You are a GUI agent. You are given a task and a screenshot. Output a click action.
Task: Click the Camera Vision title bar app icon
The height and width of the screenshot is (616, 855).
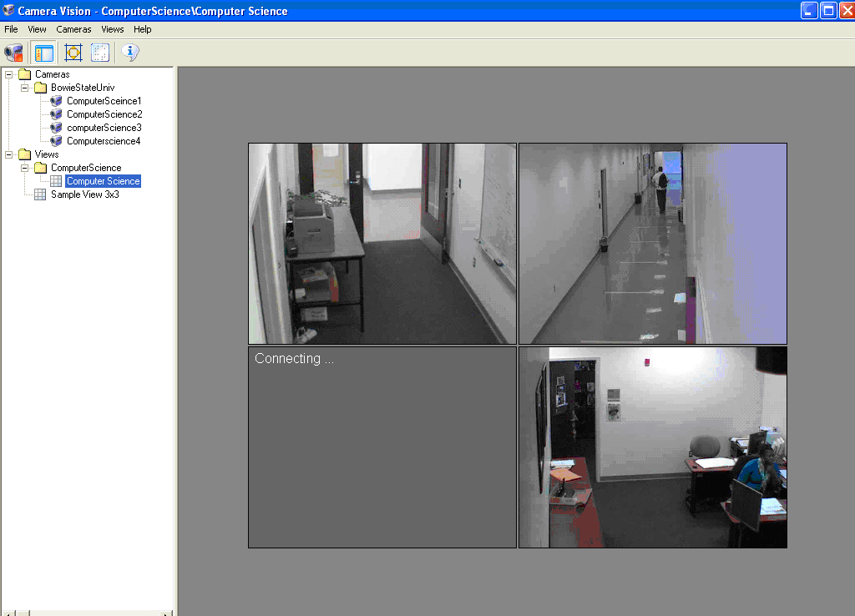(8, 10)
